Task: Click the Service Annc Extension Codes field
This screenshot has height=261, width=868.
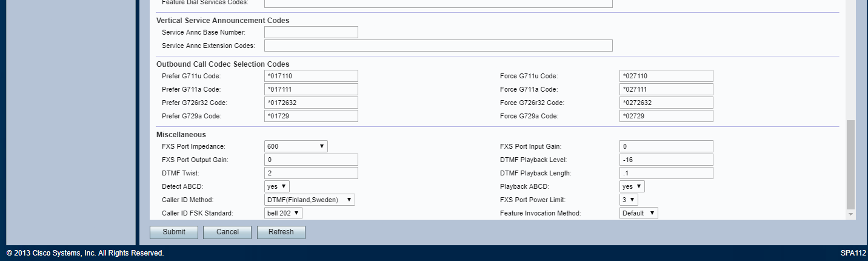Action: [x=438, y=46]
